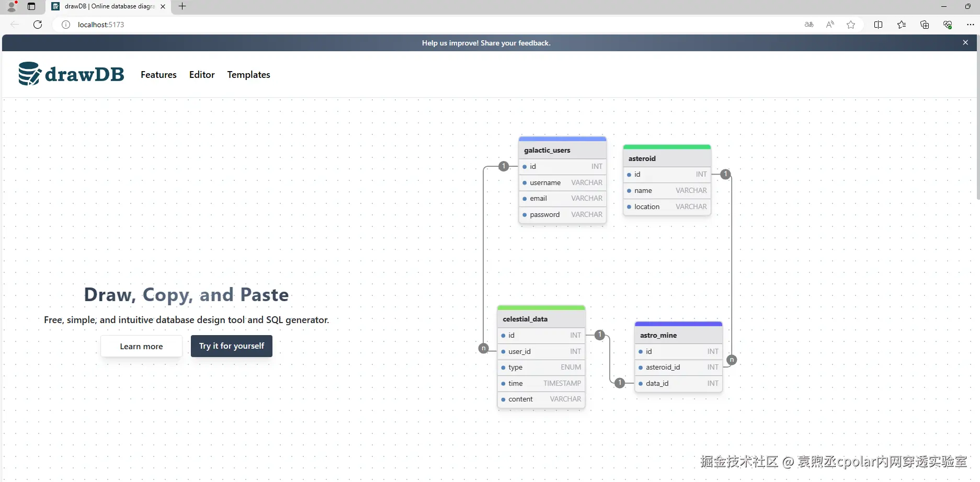This screenshot has width=980, height=482.
Task: Open the browser settings and more menu
Action: pyautogui.click(x=970, y=25)
